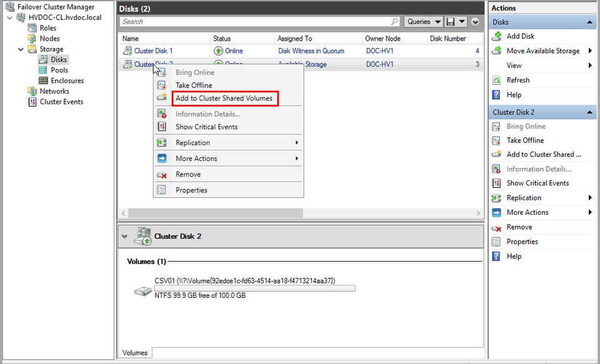The height and width of the screenshot is (364, 600).
Task: Open the Queries dropdown
Action: click(x=424, y=22)
